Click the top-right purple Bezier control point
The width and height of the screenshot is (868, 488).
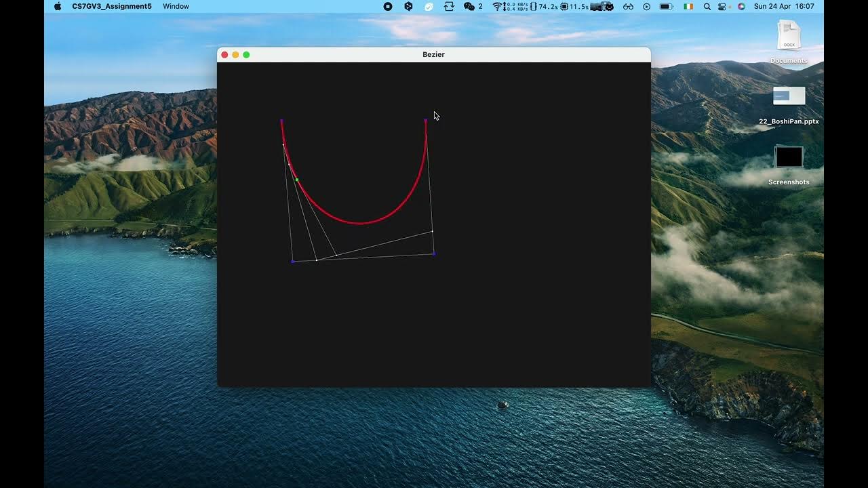pos(426,120)
